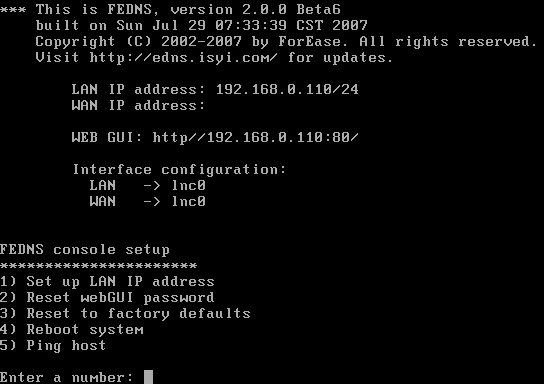Click the WEB GUI http//192.168.0.110:80/ address
The width and height of the screenshot is (544, 384).
click(255, 137)
